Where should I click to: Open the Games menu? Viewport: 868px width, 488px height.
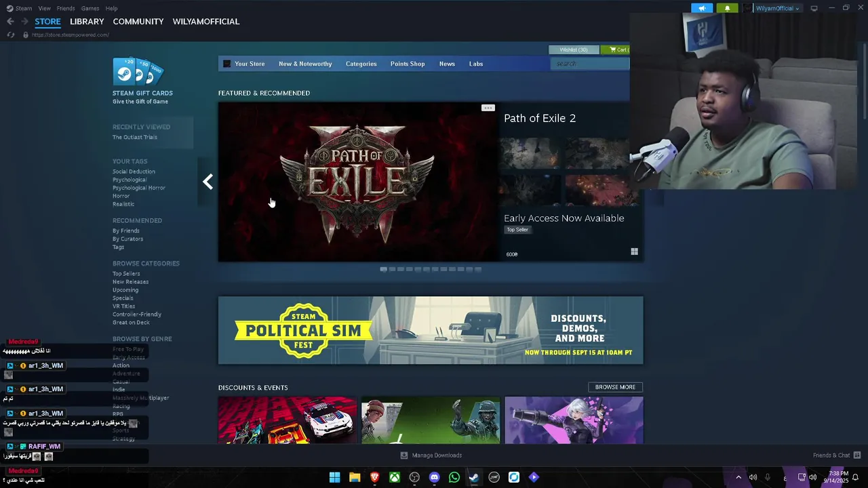click(x=90, y=8)
